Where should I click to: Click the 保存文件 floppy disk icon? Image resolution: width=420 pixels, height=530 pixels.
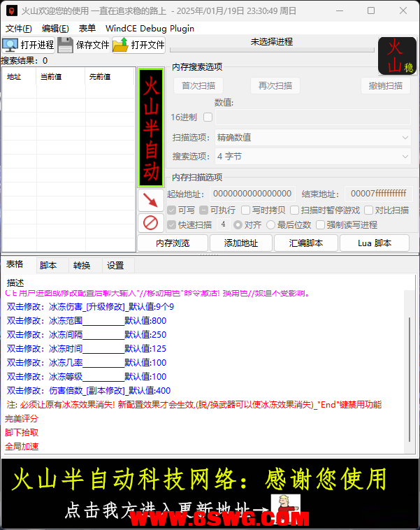[65, 45]
